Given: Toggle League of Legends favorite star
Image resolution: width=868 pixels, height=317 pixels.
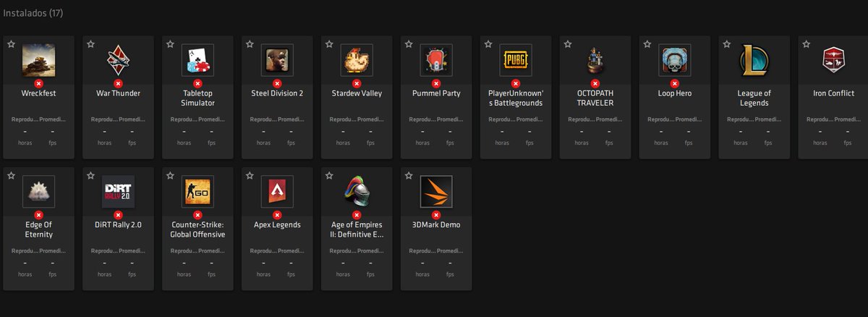Looking at the screenshot, I should [x=727, y=44].
